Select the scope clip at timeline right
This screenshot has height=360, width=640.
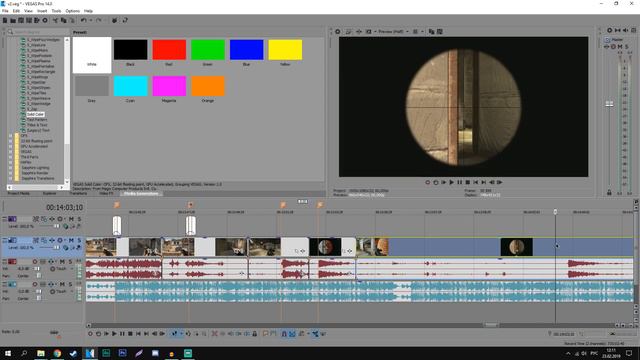click(x=516, y=247)
